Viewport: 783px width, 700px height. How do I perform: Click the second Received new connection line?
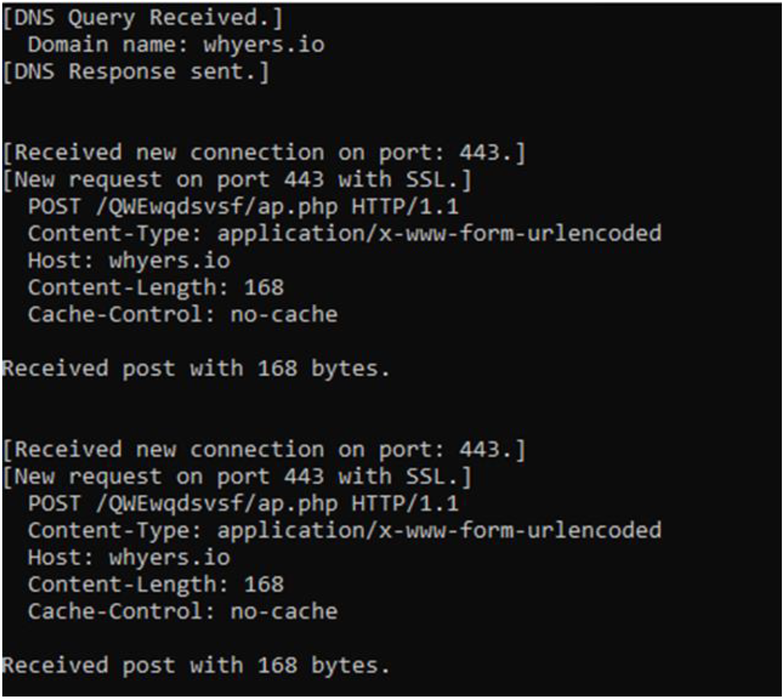(x=264, y=450)
